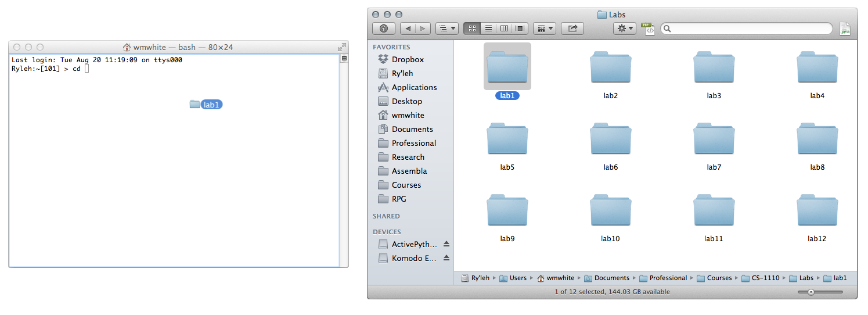
Task: Open the Action gear dropdown menu
Action: click(x=625, y=28)
